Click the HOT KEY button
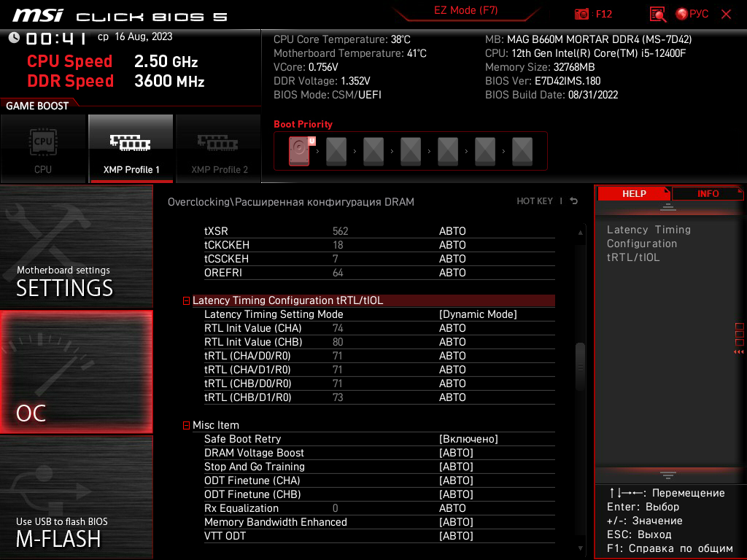Screen dimensions: 747x560 pyautogui.click(x=535, y=201)
